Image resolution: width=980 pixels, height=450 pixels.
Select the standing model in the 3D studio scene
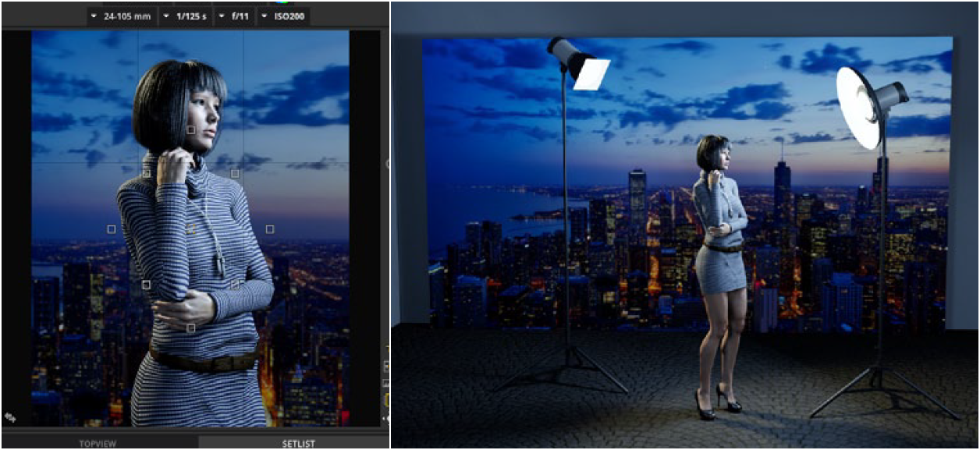(x=719, y=277)
